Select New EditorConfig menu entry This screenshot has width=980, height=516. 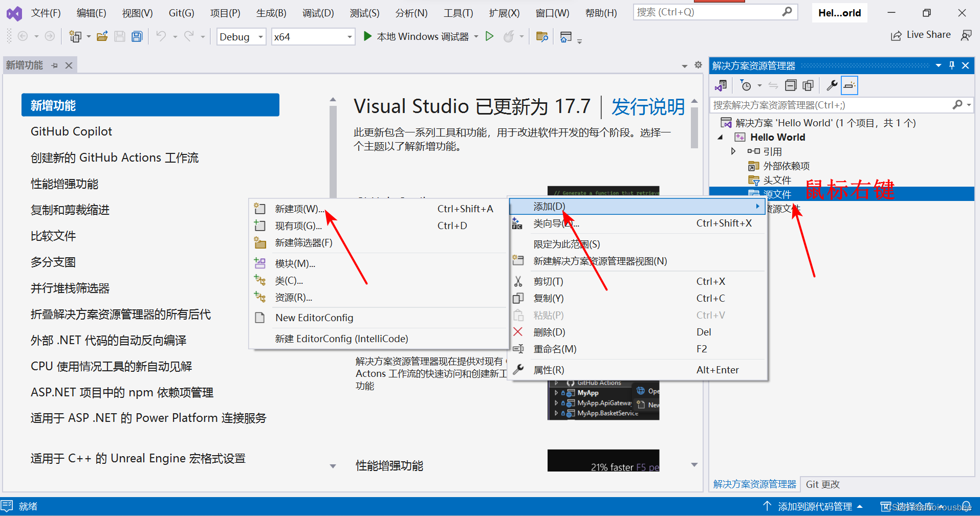tap(378, 318)
